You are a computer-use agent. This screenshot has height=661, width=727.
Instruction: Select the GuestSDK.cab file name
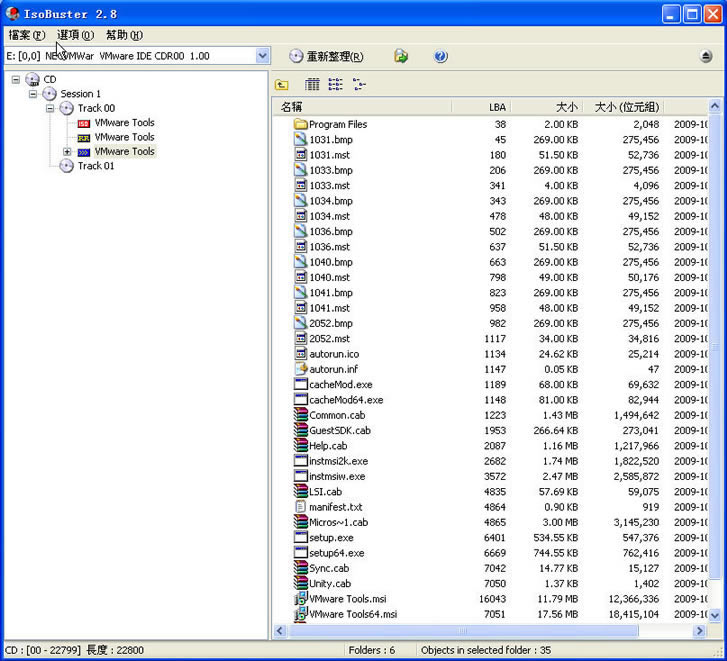340,430
